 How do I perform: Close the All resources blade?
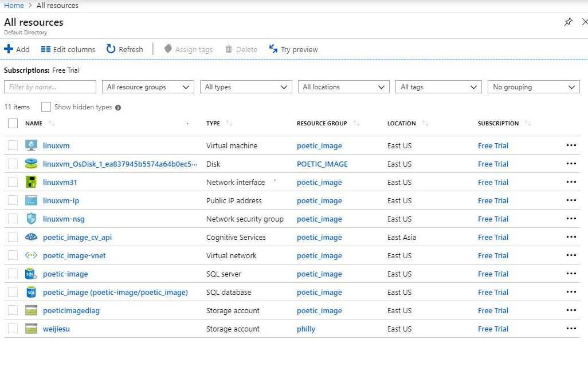click(585, 22)
